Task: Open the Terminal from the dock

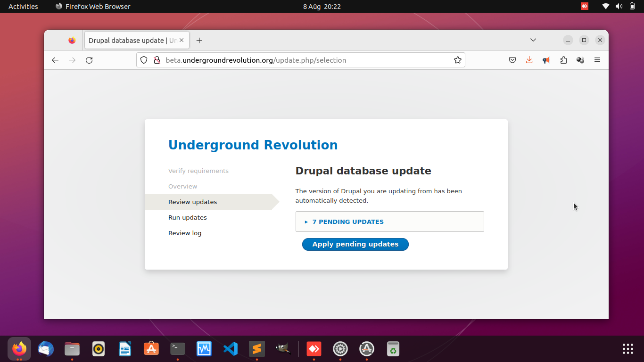Action: click(178, 349)
